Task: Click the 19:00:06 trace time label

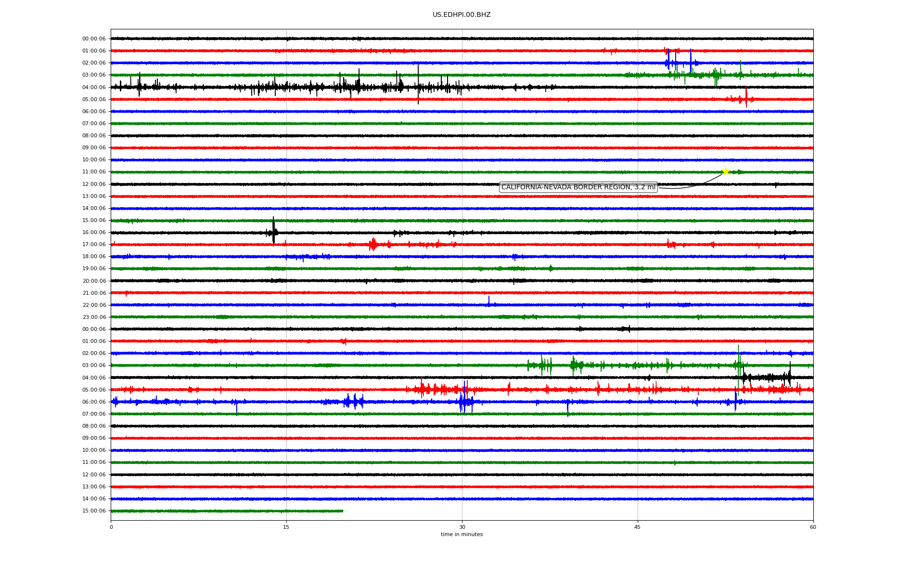Action: coord(94,269)
